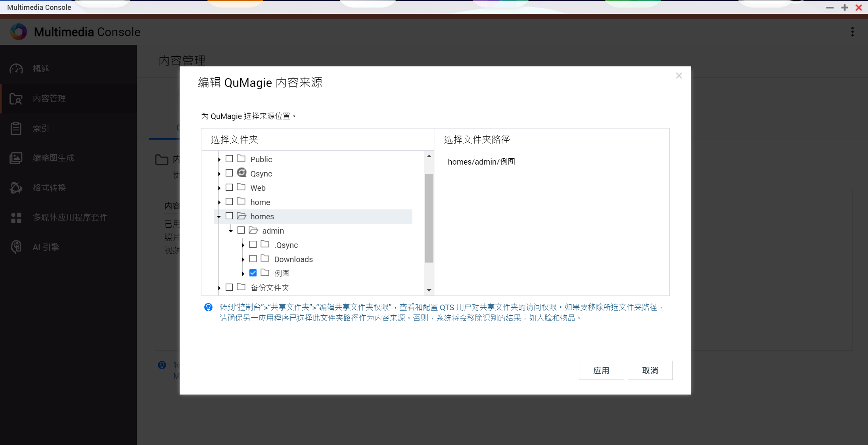Screen dimensions: 868x445
Task: Uncheck the 例图 folder checkbox
Action: (253, 273)
